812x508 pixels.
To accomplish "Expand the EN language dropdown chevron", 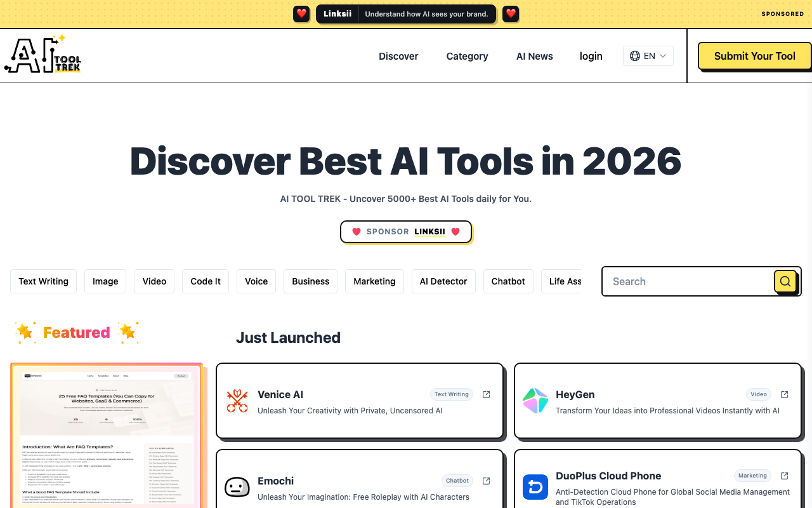I will tap(663, 56).
